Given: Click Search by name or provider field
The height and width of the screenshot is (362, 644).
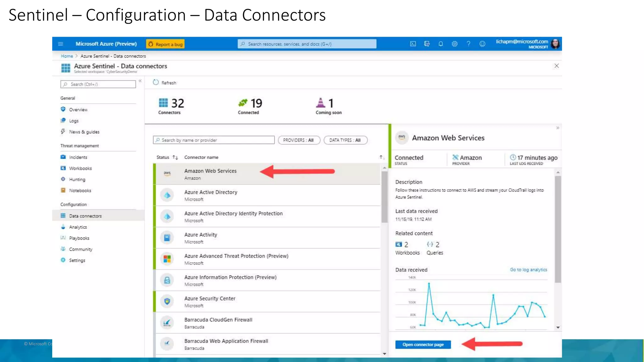Looking at the screenshot, I should click(x=214, y=140).
